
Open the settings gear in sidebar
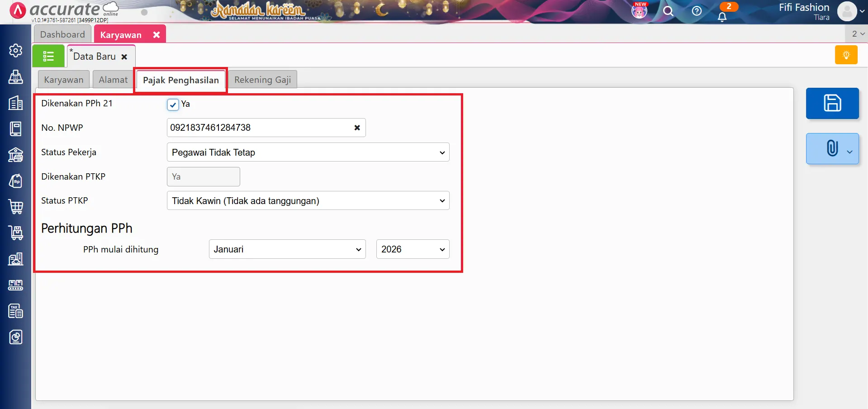[x=16, y=50]
